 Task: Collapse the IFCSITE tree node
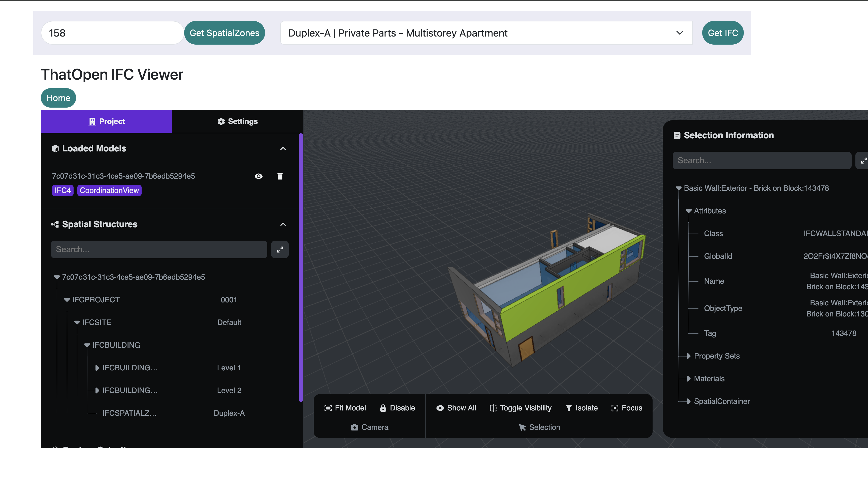77,323
